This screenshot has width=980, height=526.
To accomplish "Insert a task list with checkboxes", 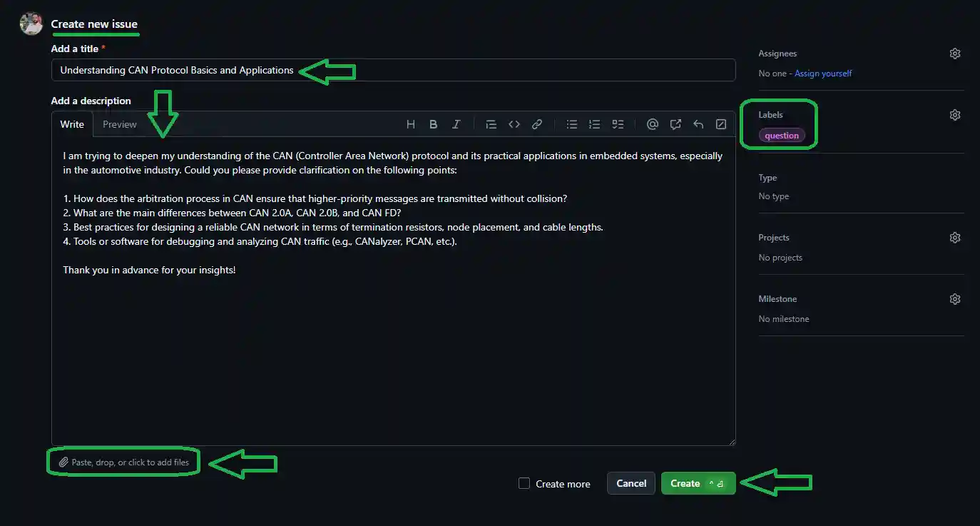I will point(618,124).
